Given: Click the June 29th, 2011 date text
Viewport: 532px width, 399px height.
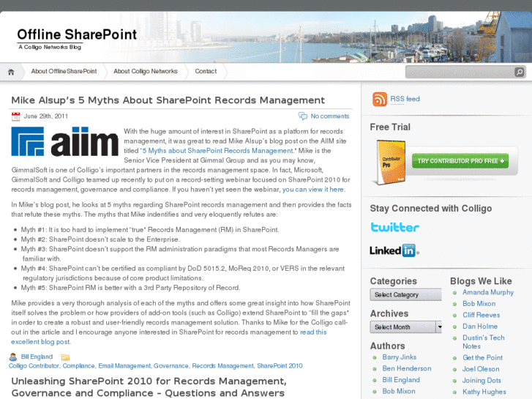Looking at the screenshot, I should click(x=45, y=116).
